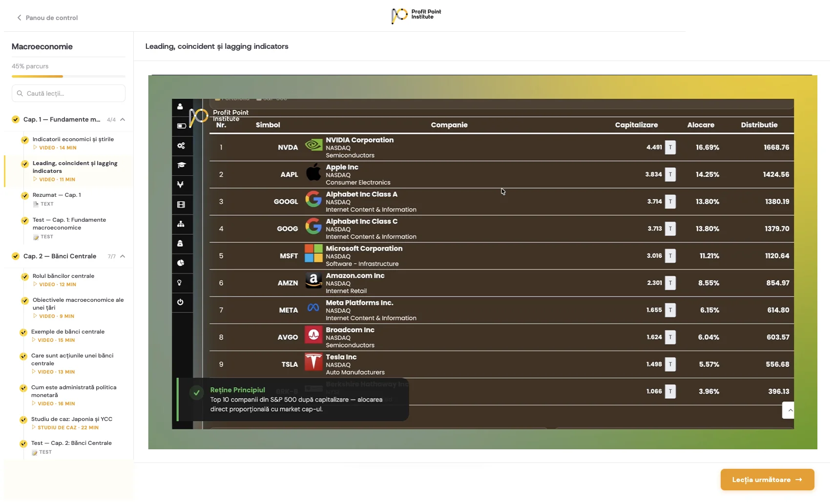This screenshot has height=504, width=834.
Task: Click the completed check beside Cap. 1 chapter
Action: [16, 120]
